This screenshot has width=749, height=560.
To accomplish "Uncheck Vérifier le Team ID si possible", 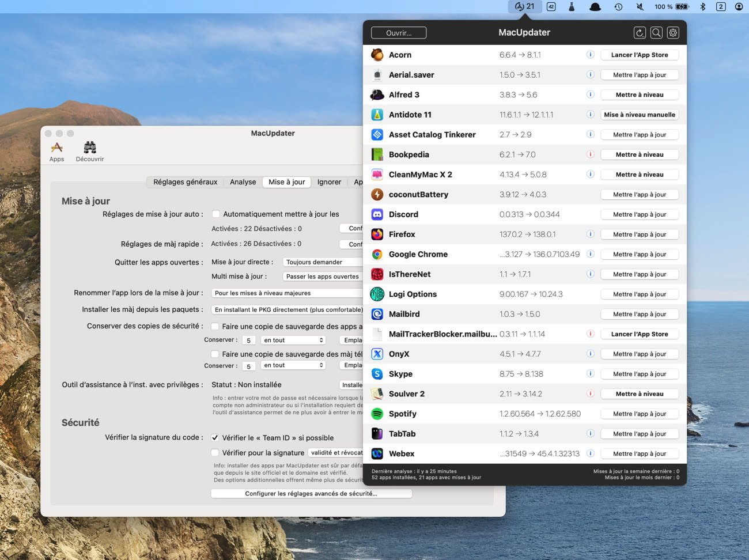I will click(x=215, y=437).
